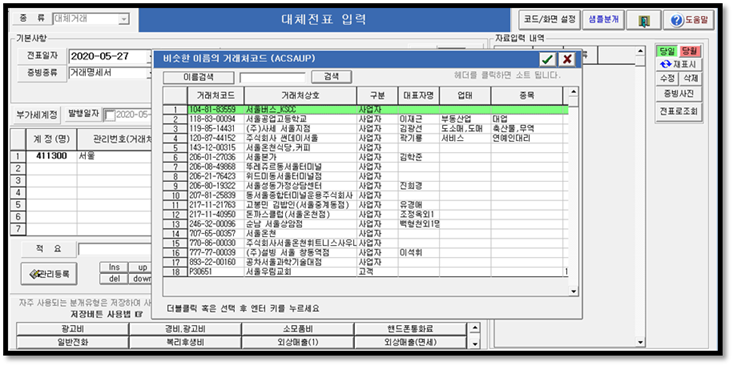The width and height of the screenshot is (733, 366).
Task: Click the 샘플분개 button
Action: 604,20
